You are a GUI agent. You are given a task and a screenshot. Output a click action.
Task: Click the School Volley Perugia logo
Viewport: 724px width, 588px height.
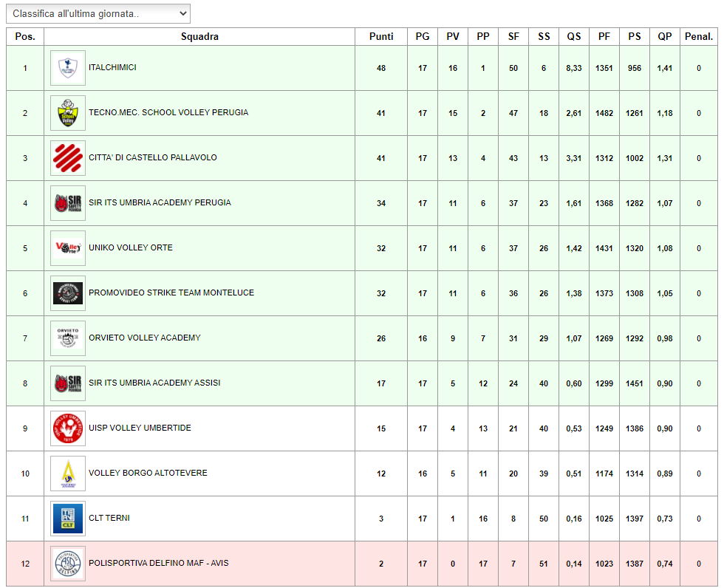click(x=68, y=113)
